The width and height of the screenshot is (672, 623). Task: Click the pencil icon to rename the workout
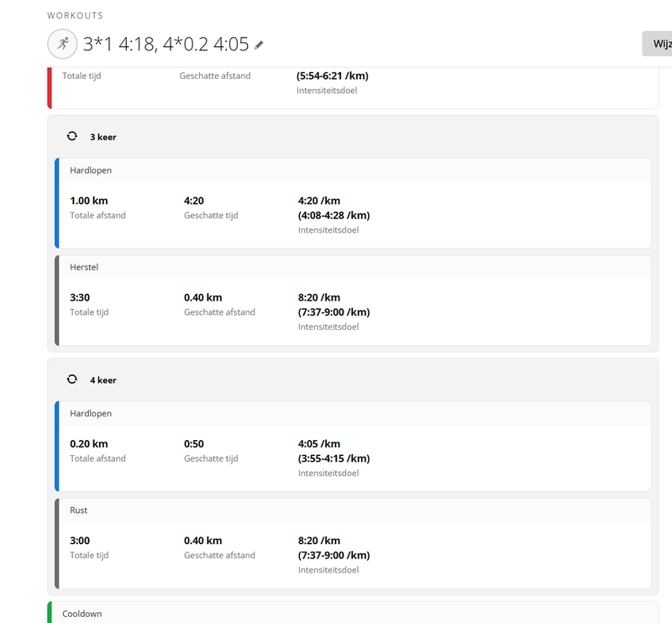point(260,44)
